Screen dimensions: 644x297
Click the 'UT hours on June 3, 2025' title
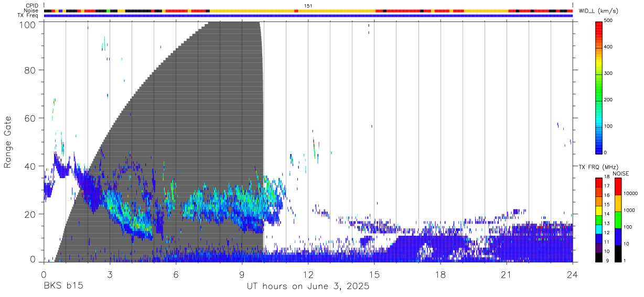[x=308, y=287]
